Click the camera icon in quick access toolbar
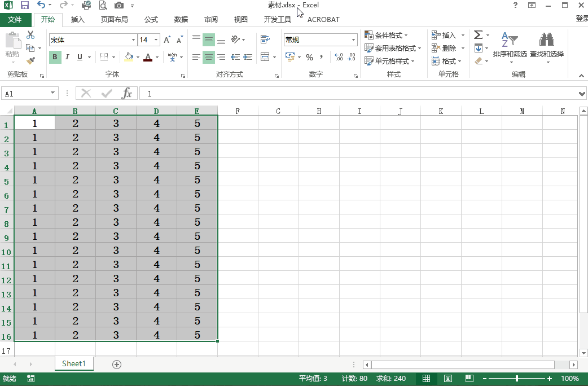 [x=119, y=5]
